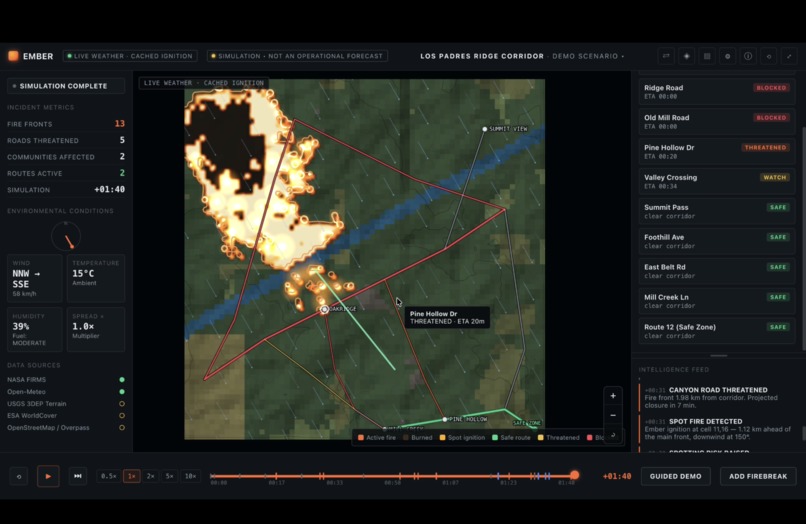Viewport: 806px width, 524px height.
Task: Click the timeline playhead at +01:40
Action: coord(575,475)
